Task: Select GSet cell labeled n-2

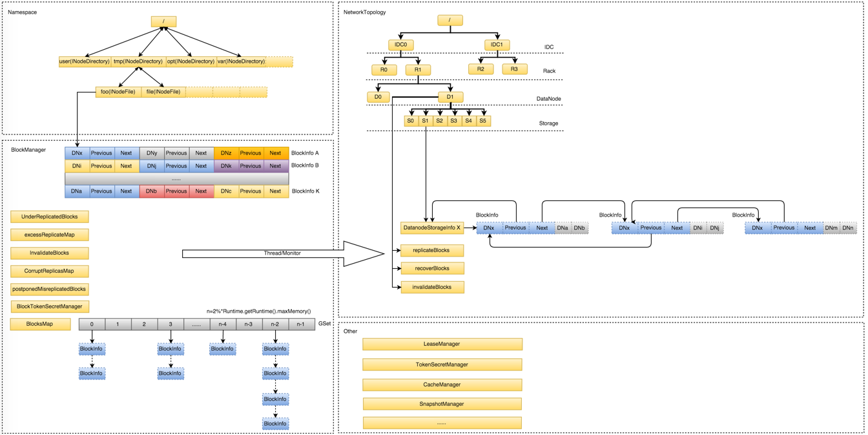Action: tap(275, 324)
